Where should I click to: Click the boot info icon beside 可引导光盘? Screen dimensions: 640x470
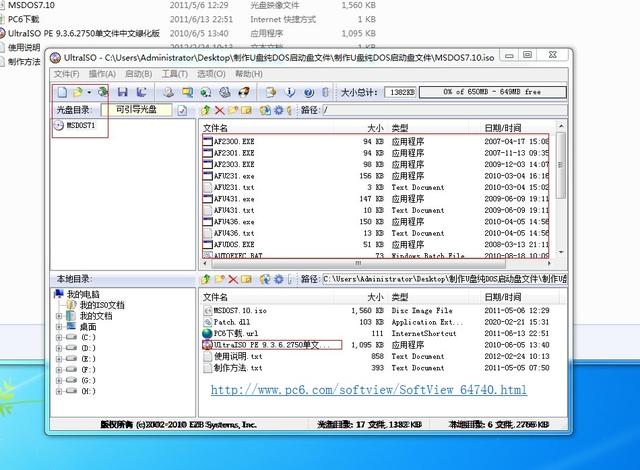pyautogui.click(x=182, y=110)
